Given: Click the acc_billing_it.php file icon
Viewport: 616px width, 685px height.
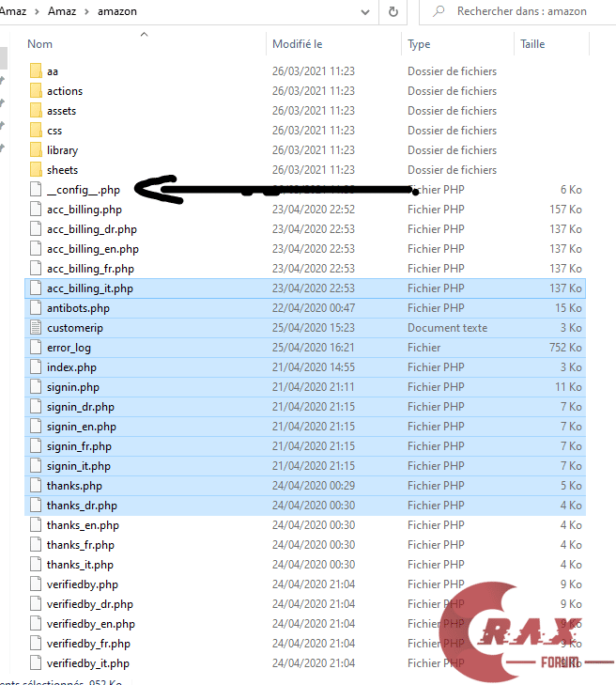Looking at the screenshot, I should (x=36, y=288).
